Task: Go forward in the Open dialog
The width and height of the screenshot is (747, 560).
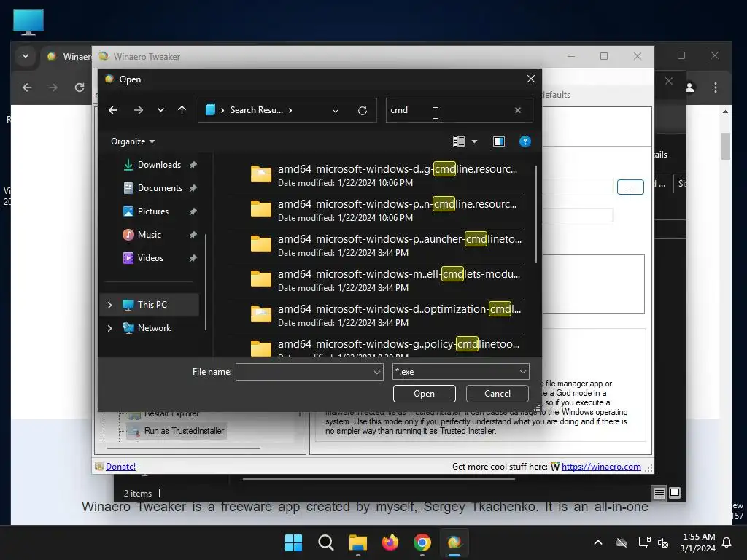Action: (139, 111)
